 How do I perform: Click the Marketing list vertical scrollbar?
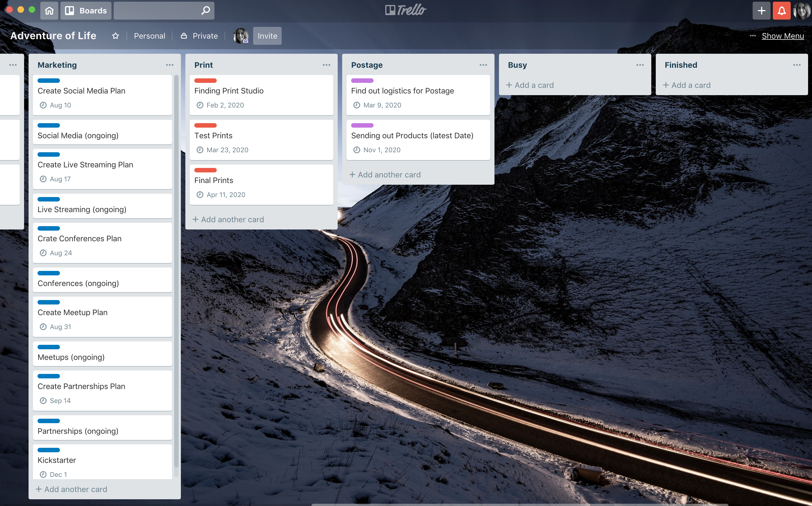[x=176, y=271]
